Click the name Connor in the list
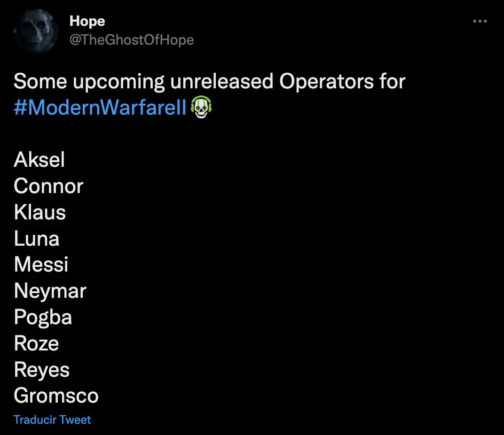The image size is (504, 435). [48, 186]
